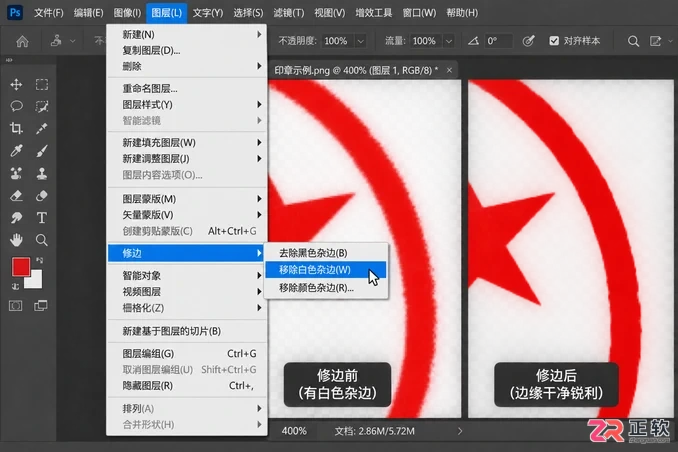
Task: Select the Move tool
Action: click(16, 84)
